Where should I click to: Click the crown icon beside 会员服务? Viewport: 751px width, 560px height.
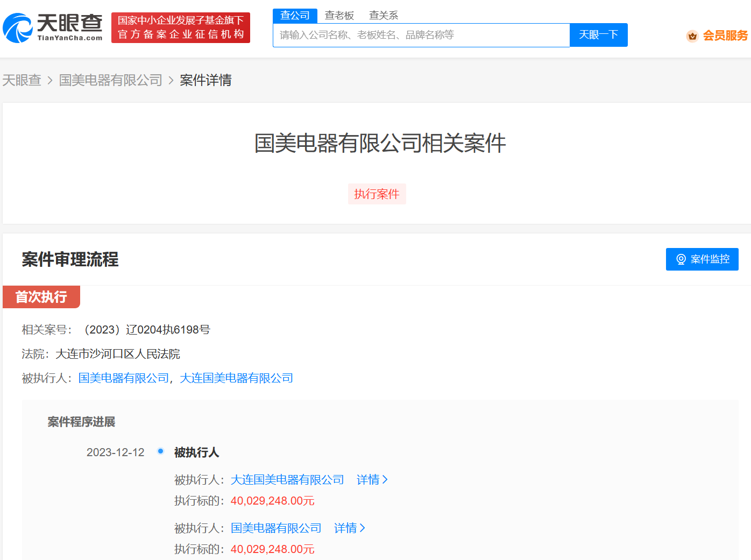click(692, 36)
